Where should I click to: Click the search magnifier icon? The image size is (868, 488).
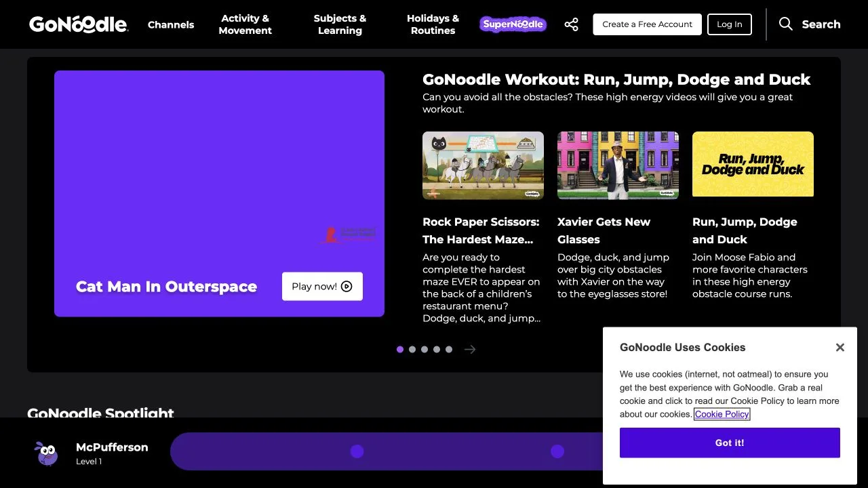(x=786, y=24)
